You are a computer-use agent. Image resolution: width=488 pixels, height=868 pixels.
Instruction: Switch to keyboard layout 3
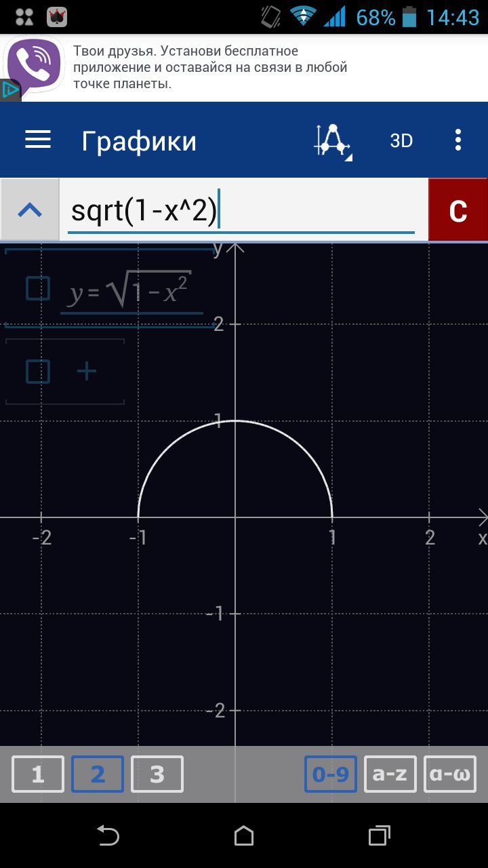(x=157, y=774)
